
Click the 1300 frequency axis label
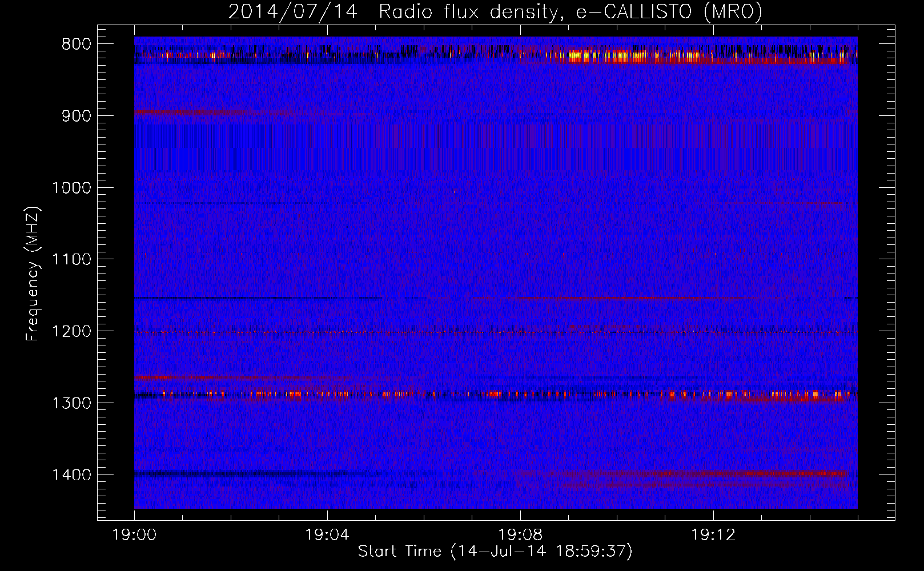coord(72,403)
